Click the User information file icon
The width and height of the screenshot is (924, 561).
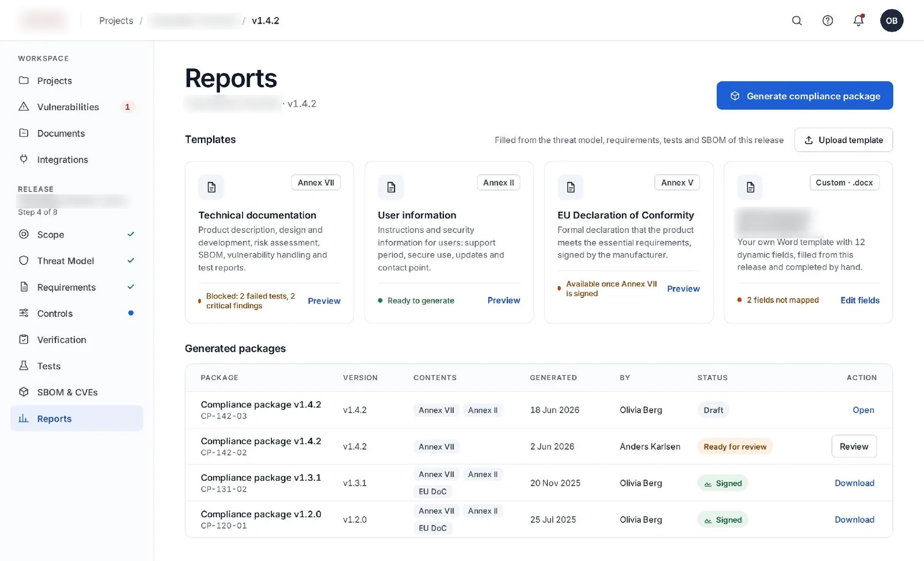pos(391,187)
